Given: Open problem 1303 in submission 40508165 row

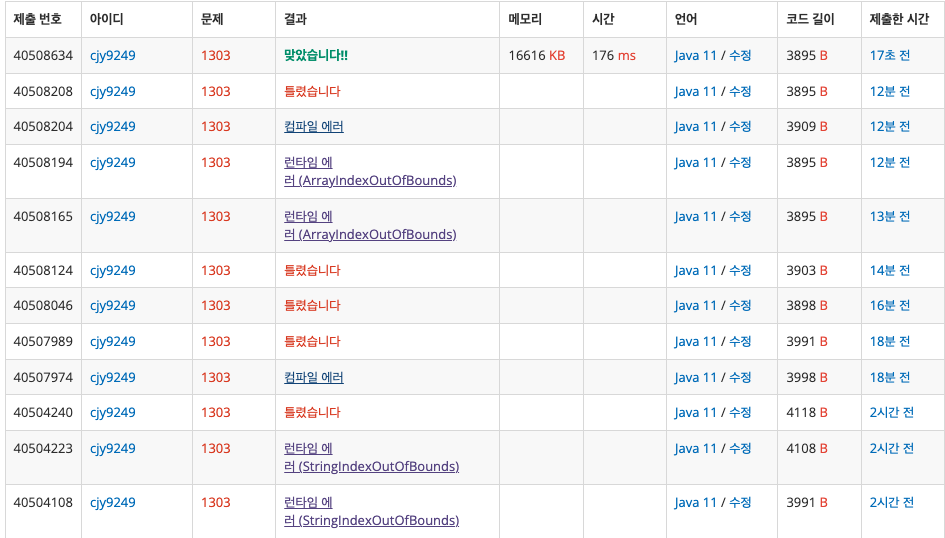Looking at the screenshot, I should click(216, 216).
